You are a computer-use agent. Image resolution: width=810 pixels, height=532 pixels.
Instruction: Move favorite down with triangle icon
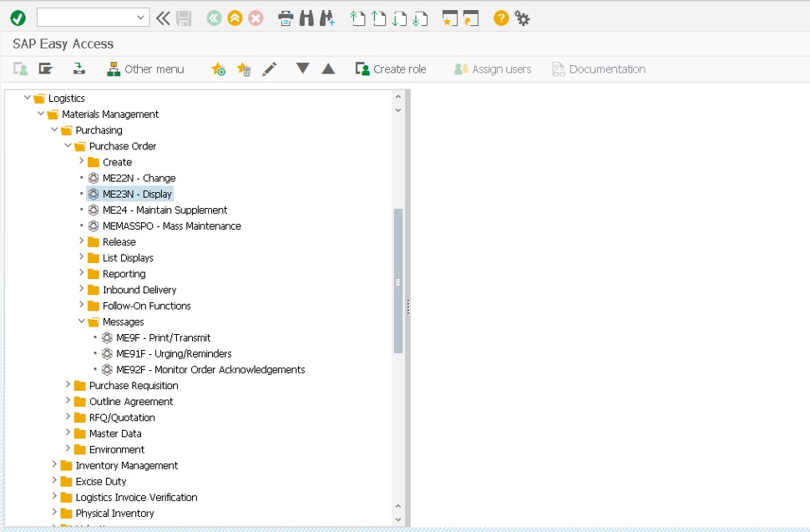pos(303,68)
